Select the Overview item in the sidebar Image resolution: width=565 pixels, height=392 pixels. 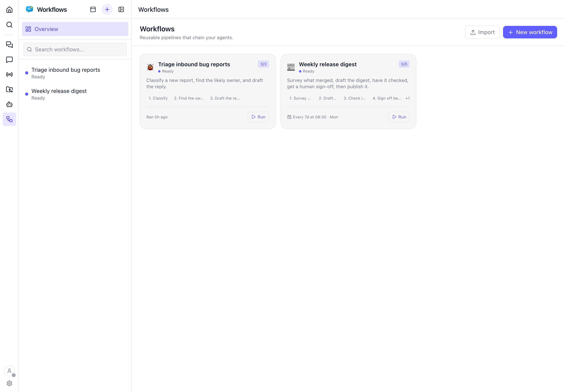(75, 29)
